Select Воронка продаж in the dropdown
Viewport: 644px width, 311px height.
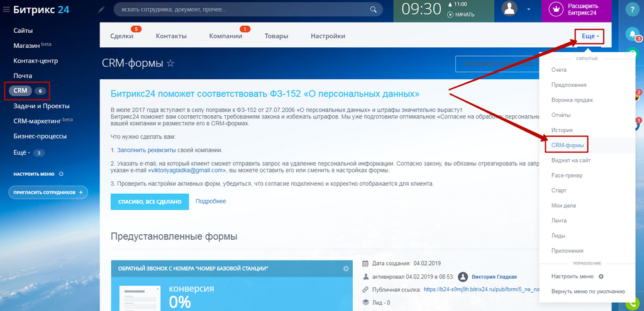pos(572,100)
